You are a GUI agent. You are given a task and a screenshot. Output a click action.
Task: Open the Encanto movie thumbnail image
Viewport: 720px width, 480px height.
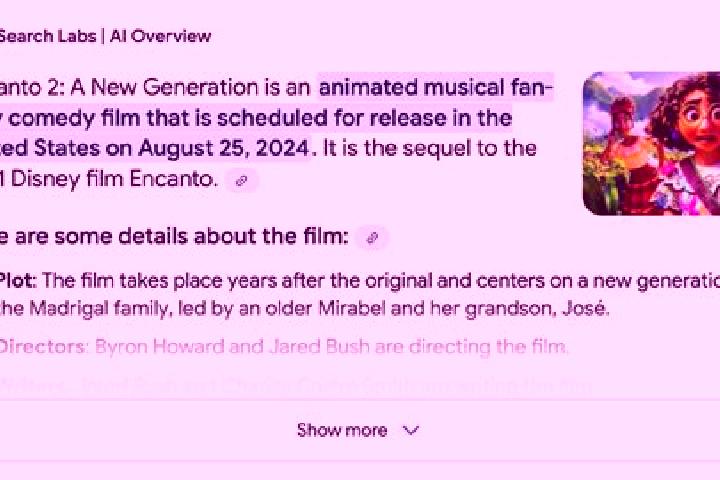pyautogui.click(x=651, y=143)
